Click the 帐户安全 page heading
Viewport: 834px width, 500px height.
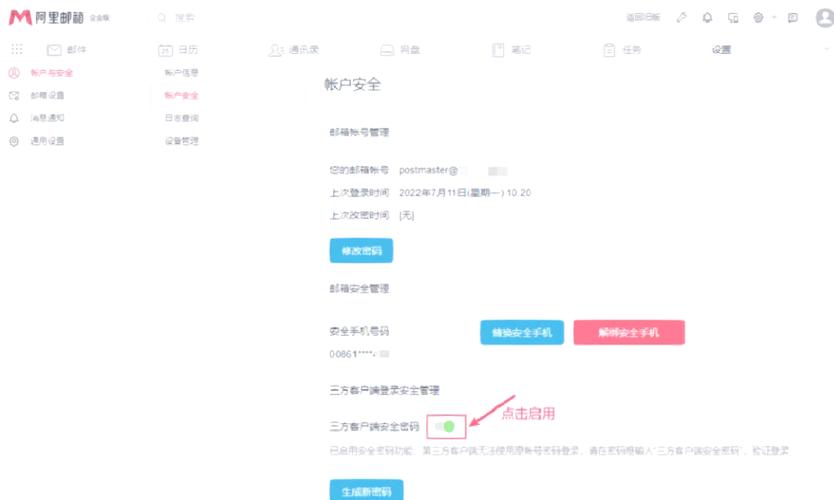[x=353, y=85]
